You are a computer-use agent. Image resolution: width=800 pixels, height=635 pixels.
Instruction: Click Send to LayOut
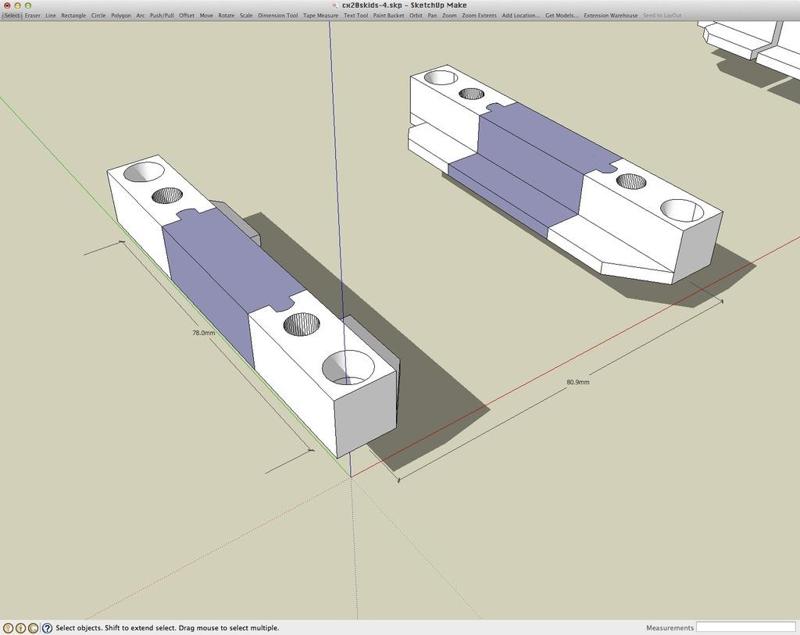[662, 16]
